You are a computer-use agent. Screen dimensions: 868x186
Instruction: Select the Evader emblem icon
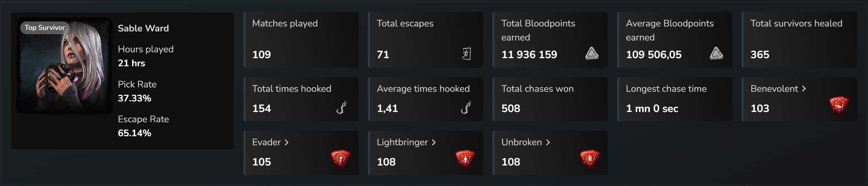pyautogui.click(x=341, y=159)
